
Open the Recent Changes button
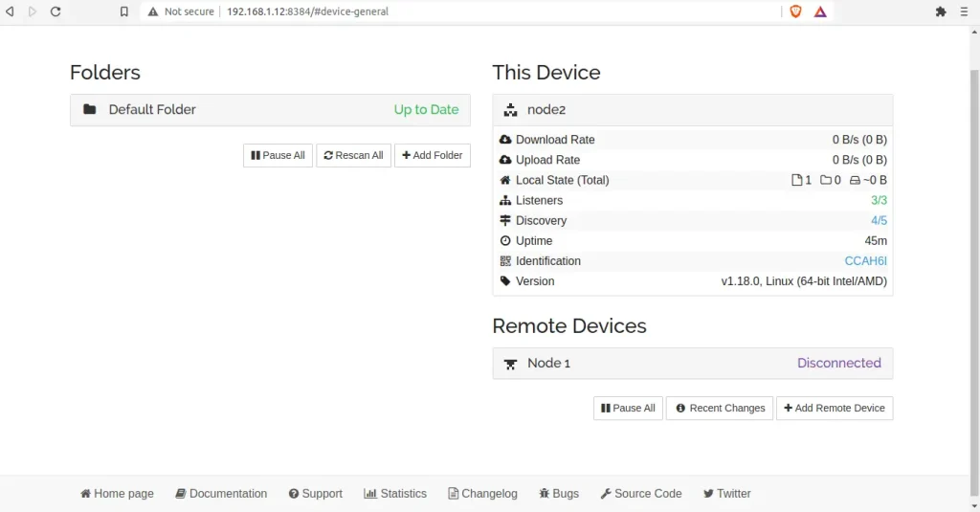pos(720,409)
